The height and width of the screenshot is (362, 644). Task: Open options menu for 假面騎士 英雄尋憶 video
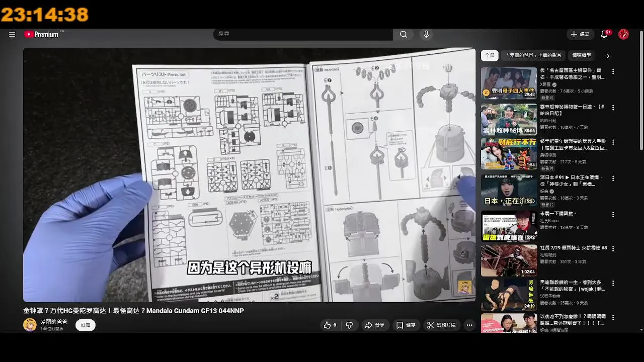click(x=613, y=248)
